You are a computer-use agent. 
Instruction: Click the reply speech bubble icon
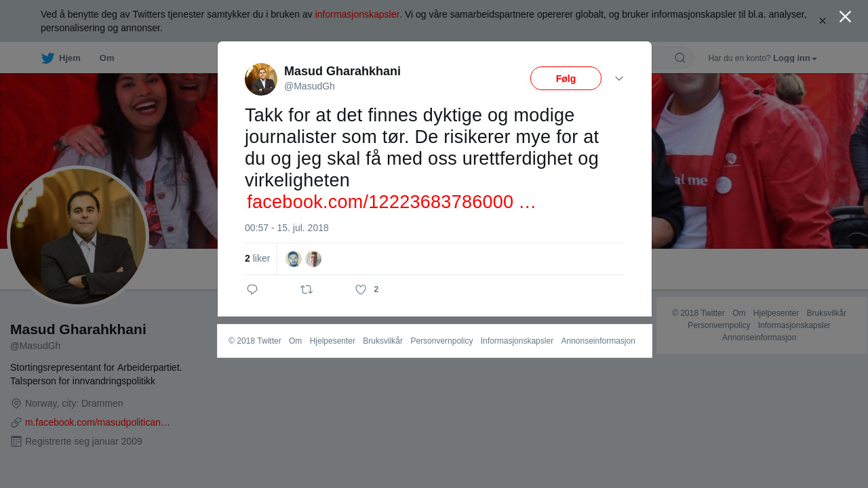tap(252, 289)
